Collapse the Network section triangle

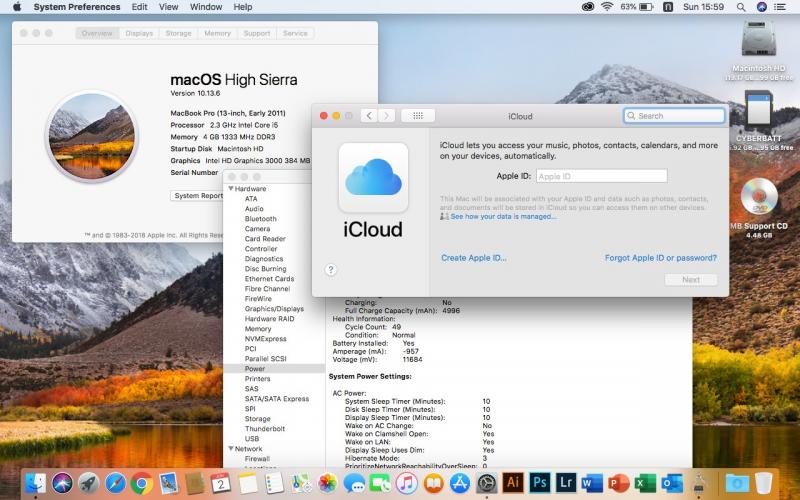(x=231, y=449)
